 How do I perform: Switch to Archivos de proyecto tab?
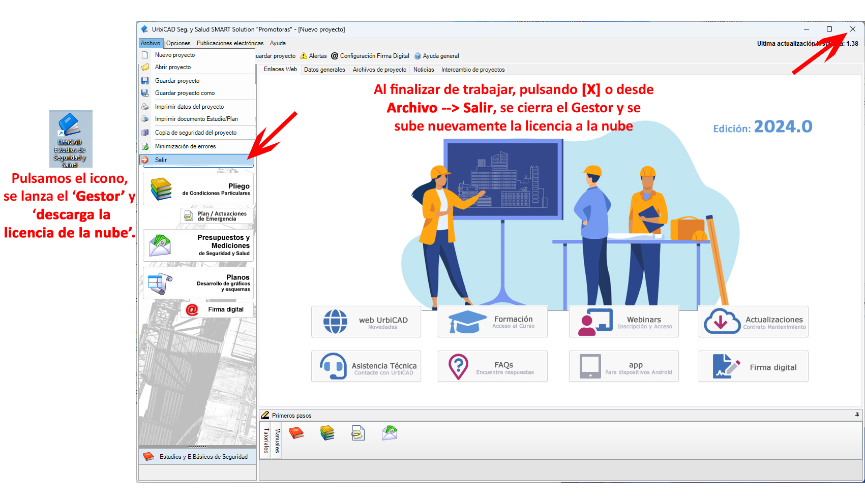(379, 70)
